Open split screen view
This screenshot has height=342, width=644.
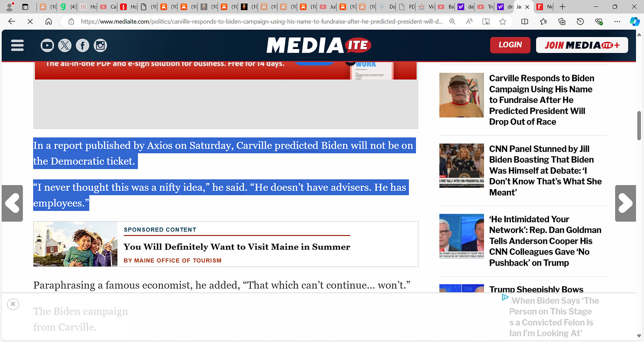pyautogui.click(x=525, y=21)
